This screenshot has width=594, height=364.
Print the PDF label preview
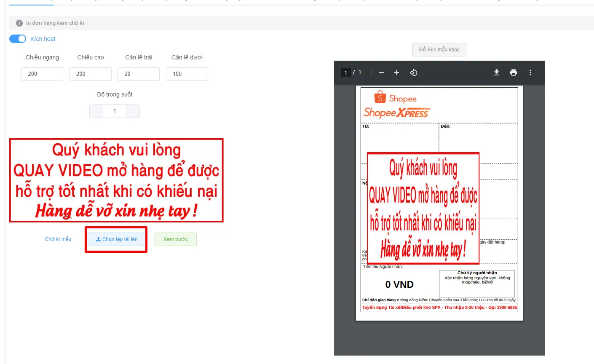pos(514,72)
